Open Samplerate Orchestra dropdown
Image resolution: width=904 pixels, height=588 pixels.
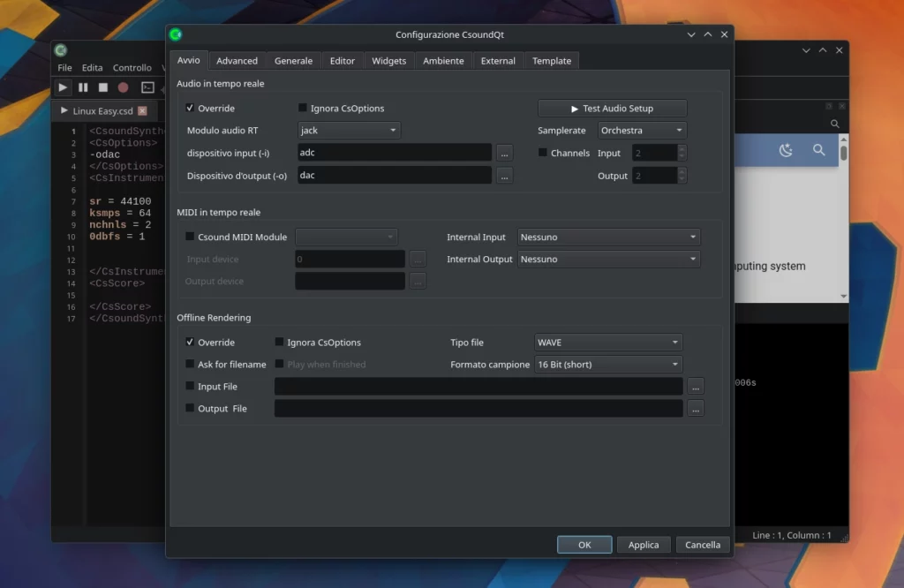(643, 131)
